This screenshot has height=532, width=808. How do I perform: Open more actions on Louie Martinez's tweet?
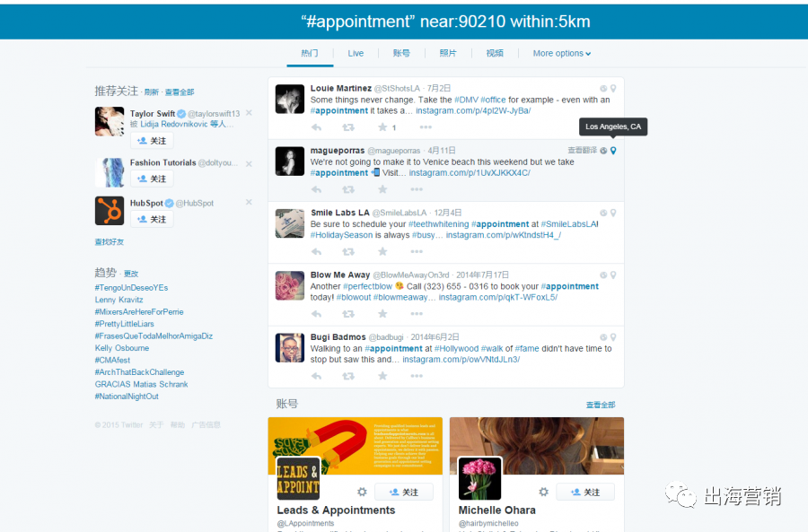pos(426,127)
